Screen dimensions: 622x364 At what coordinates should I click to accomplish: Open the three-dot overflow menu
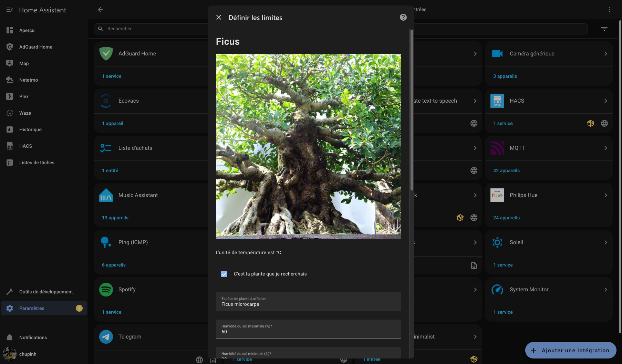[609, 10]
